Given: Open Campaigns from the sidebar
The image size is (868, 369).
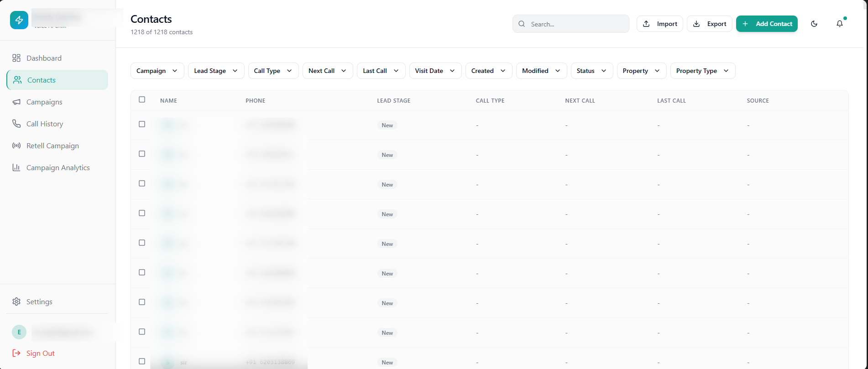Looking at the screenshot, I should pyautogui.click(x=57, y=102).
